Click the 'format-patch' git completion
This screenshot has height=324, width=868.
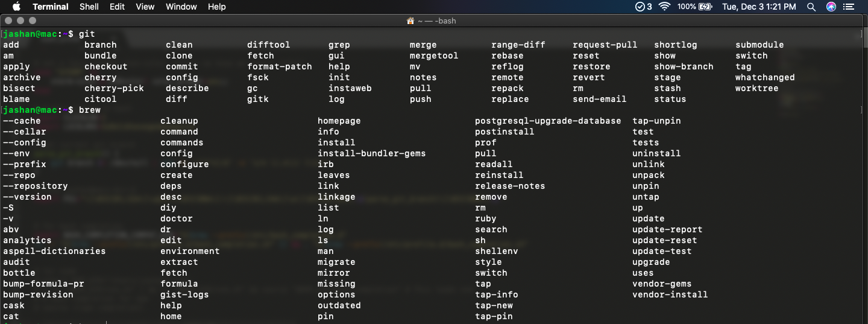(280, 66)
